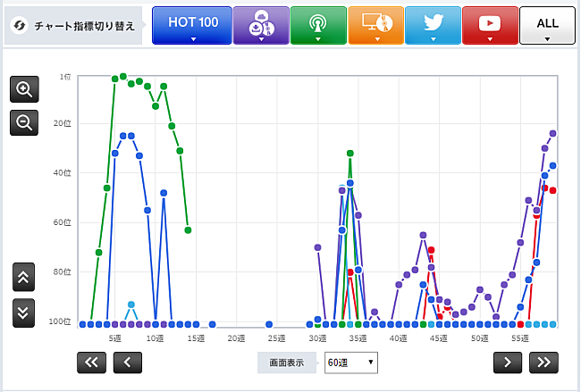Select the HOT 100 chart tab

192,24
